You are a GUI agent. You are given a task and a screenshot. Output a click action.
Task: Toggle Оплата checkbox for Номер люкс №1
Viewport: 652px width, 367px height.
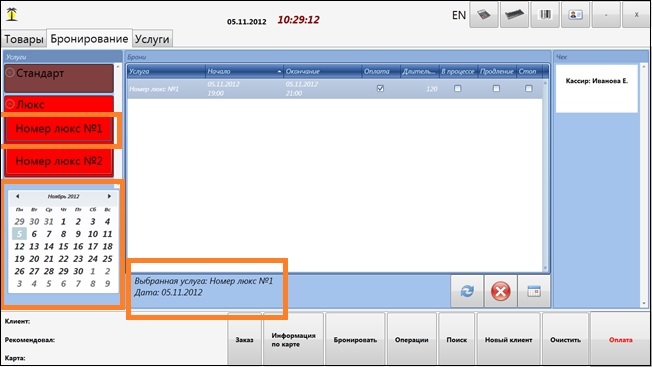[x=380, y=88]
